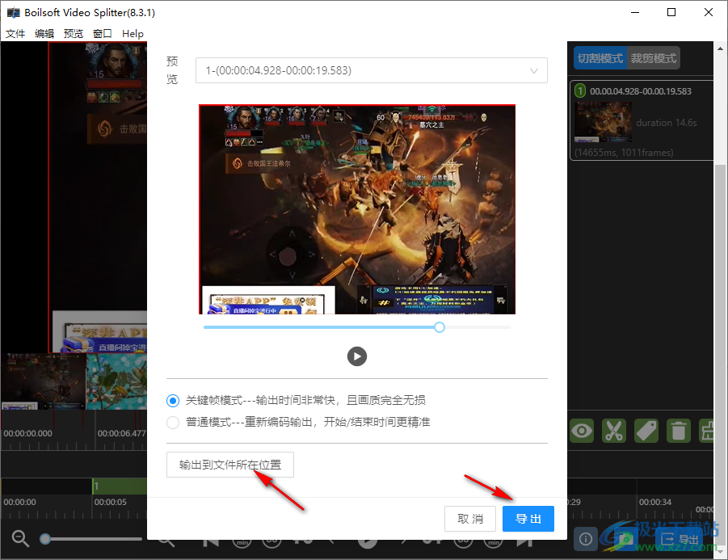Click the preview video frame in dialog
The image size is (728, 560).
pyautogui.click(x=357, y=209)
